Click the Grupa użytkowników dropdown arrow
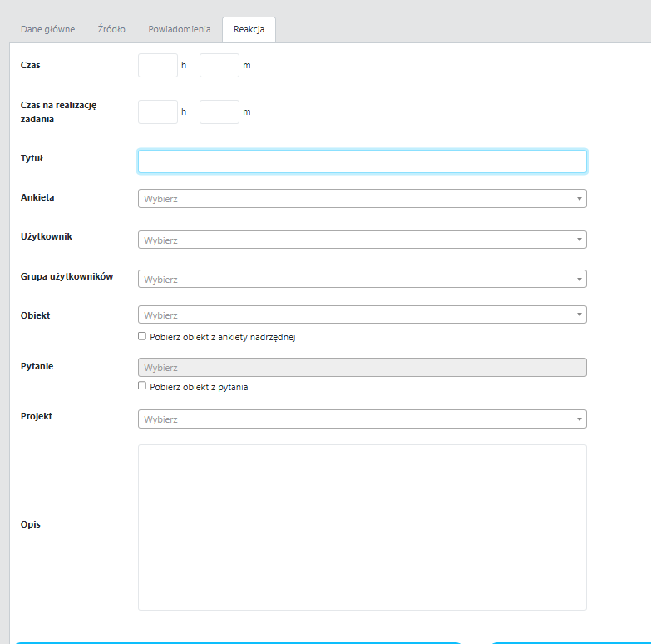The height and width of the screenshot is (644, 651). 579,279
